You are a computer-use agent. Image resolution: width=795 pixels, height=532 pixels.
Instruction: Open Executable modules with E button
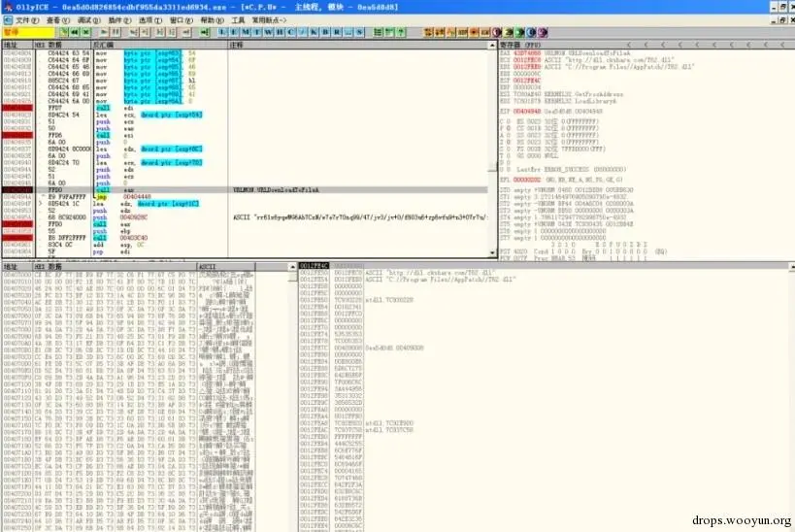(234, 32)
